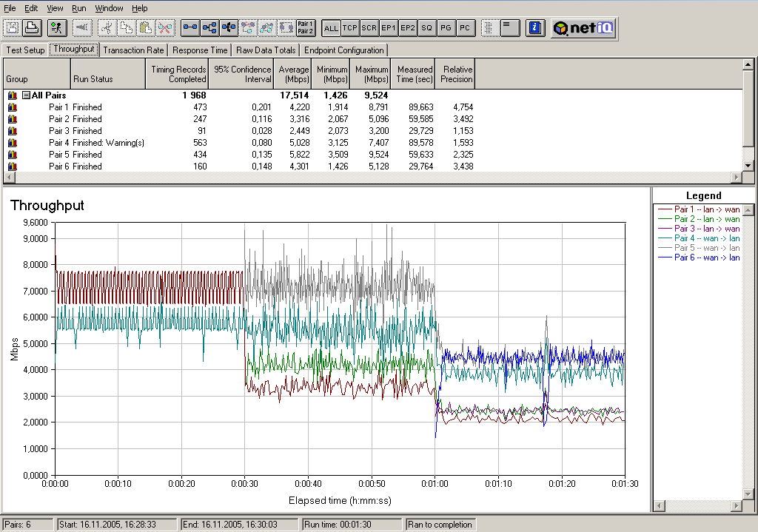Toggle the ALL protocol filter button
The width and height of the screenshot is (758, 532).
(x=331, y=28)
